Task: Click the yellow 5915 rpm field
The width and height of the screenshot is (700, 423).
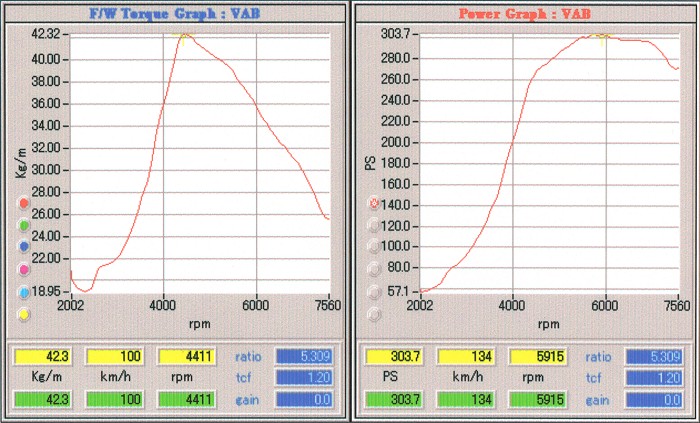Action: (x=538, y=357)
